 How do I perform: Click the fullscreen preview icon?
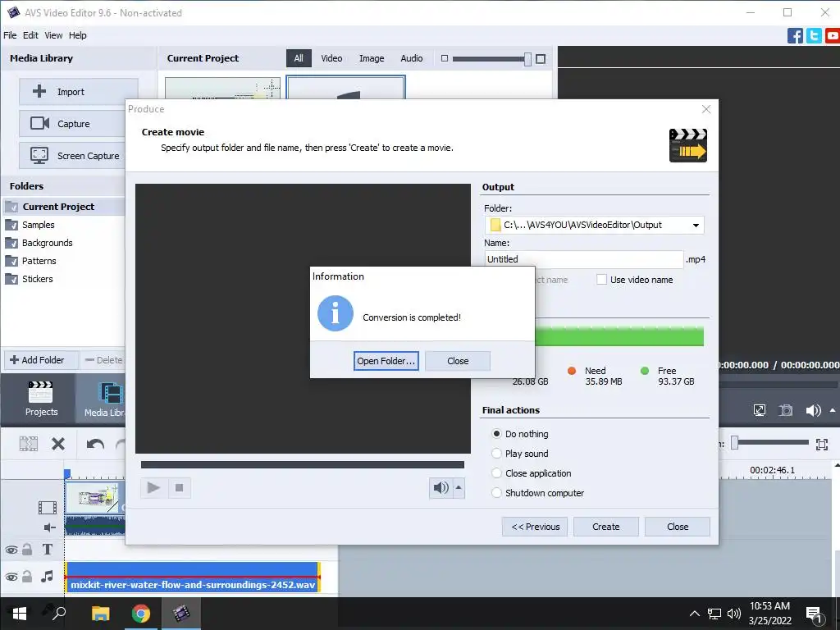[759, 410]
